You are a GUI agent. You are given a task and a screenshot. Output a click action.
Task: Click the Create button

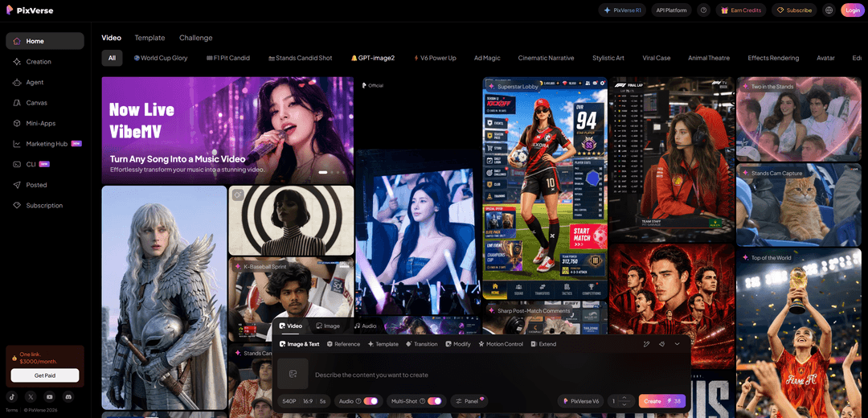(662, 401)
